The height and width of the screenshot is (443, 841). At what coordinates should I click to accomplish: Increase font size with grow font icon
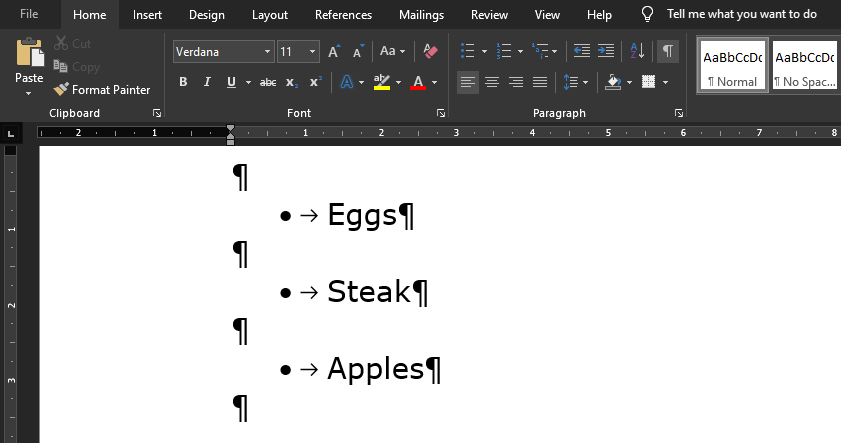(x=334, y=51)
